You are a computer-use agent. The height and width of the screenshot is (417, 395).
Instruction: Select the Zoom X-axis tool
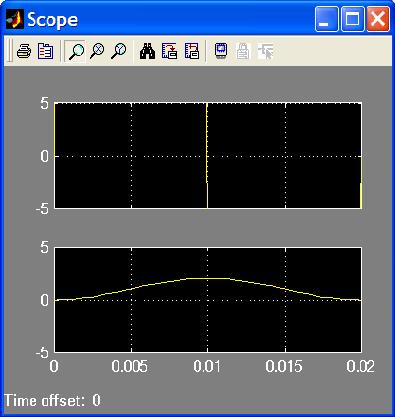[97, 51]
